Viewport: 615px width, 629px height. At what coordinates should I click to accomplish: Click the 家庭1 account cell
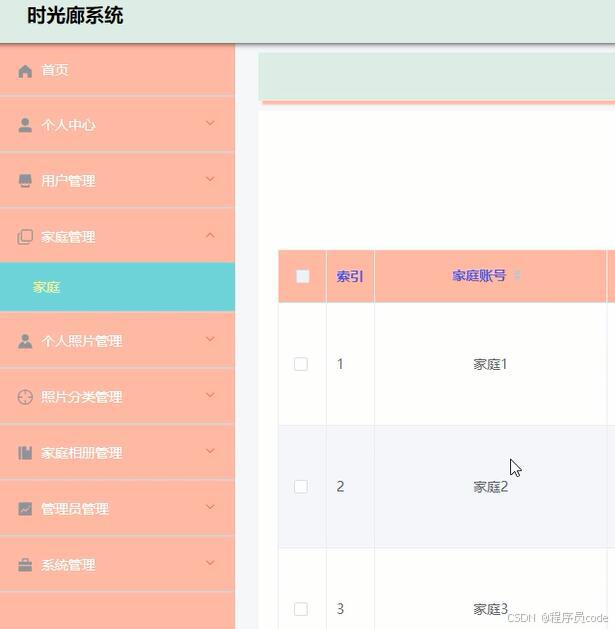490,364
